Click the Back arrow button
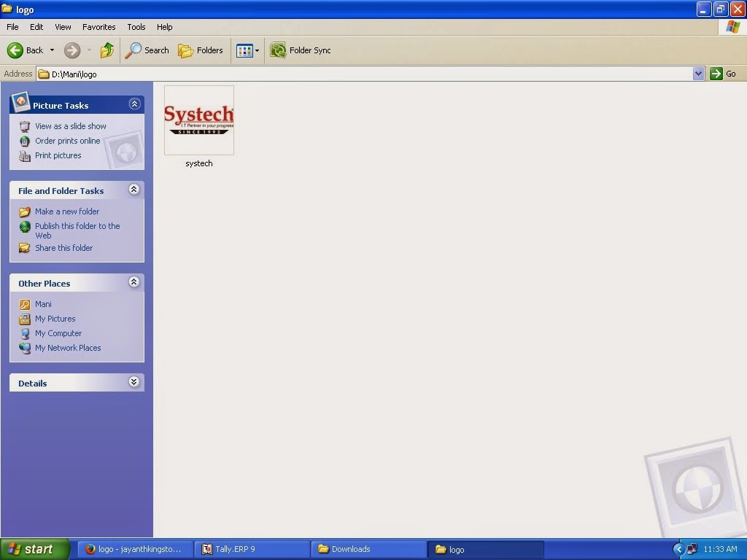 pos(25,50)
